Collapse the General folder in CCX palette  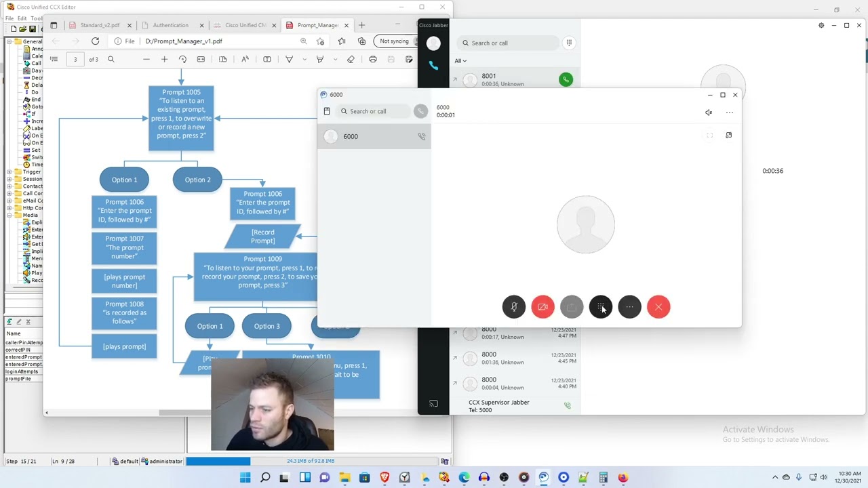click(x=9, y=42)
